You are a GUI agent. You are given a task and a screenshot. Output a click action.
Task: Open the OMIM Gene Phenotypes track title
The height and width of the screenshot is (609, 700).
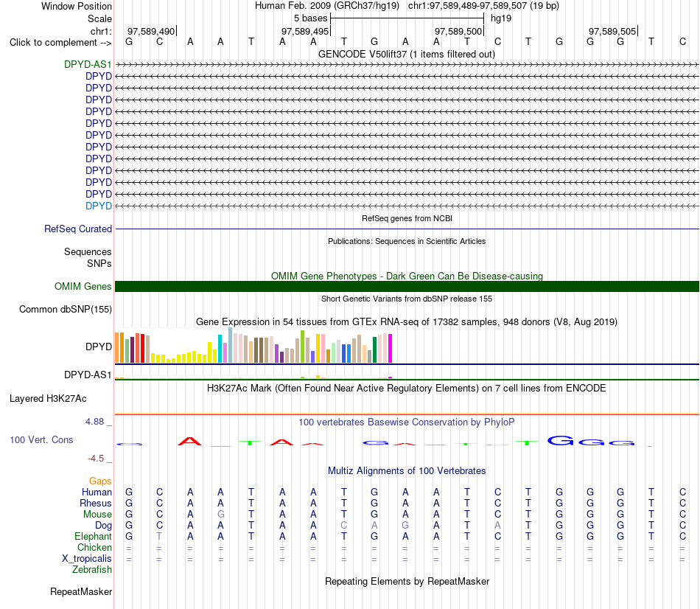click(407, 276)
